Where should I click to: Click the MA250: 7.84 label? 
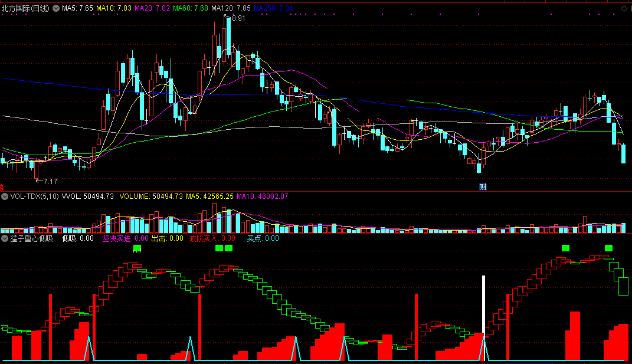coord(273,8)
